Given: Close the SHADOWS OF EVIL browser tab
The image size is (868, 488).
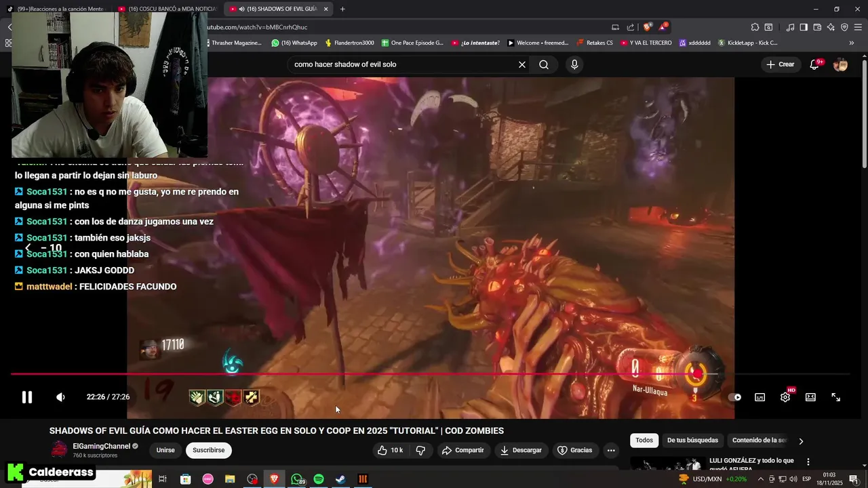Looking at the screenshot, I should click(x=326, y=9).
